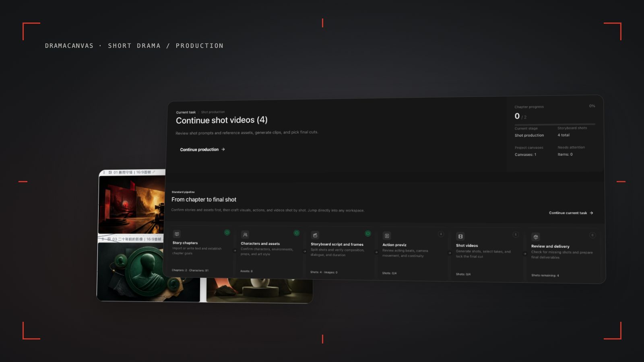Select the Action previz play icon
Screen dimensions: 644x362
click(387, 236)
